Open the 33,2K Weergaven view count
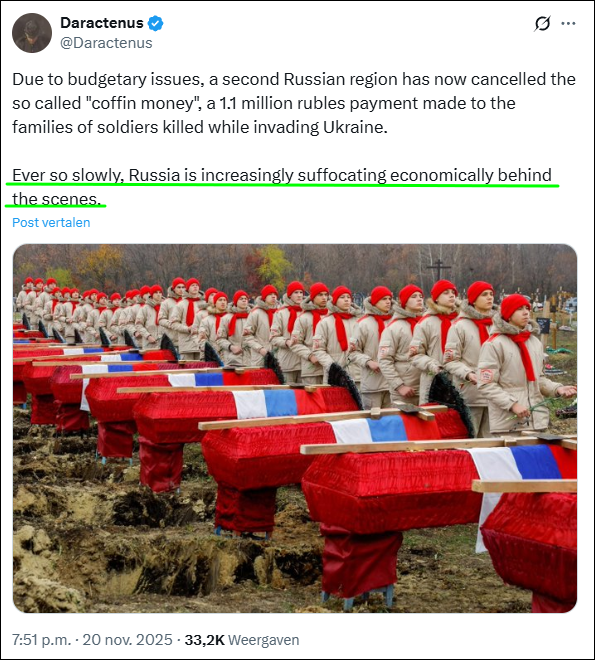This screenshot has height=660, width=595. click(242, 640)
